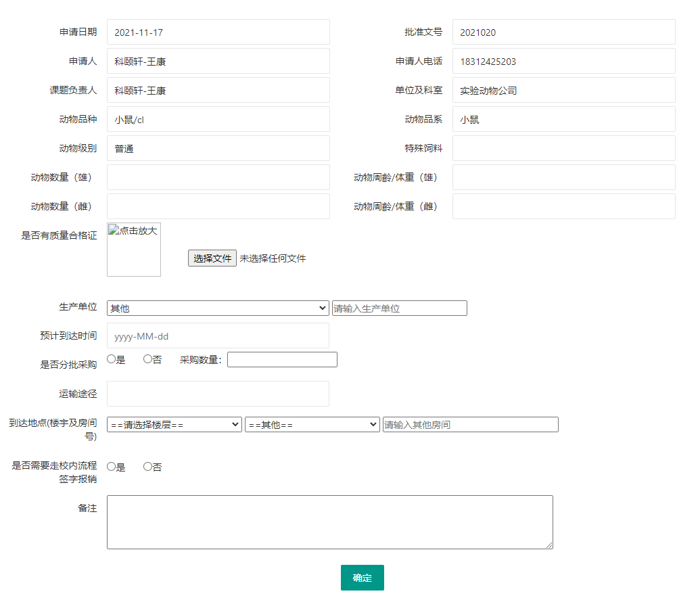Click the 申请人电话 field
Viewport: 700px width, 600px height.
pos(563,61)
